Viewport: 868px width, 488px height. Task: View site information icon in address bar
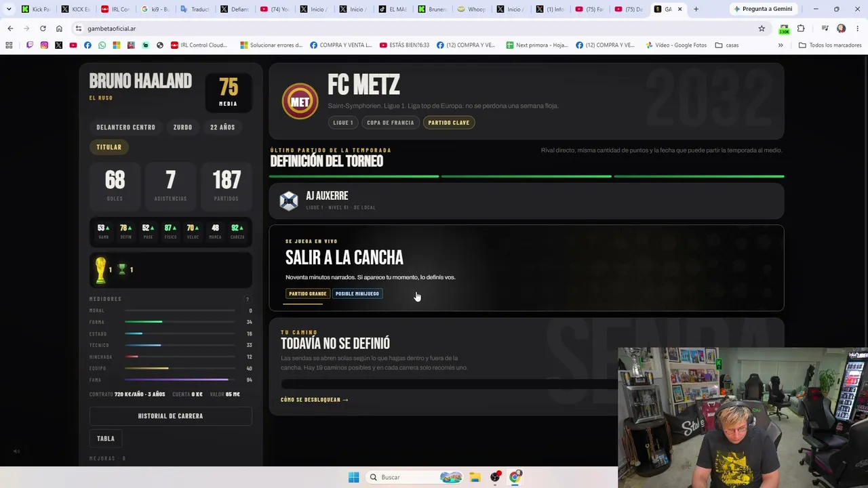(79, 28)
